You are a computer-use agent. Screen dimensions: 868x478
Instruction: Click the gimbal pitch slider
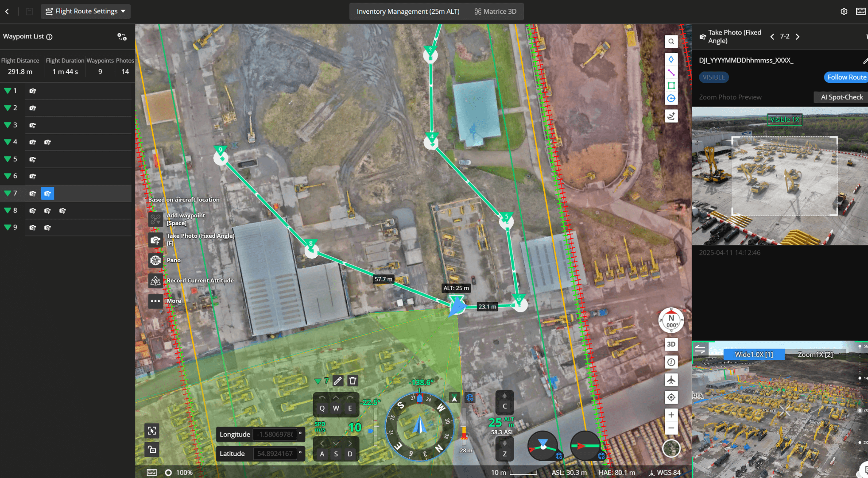375,427
